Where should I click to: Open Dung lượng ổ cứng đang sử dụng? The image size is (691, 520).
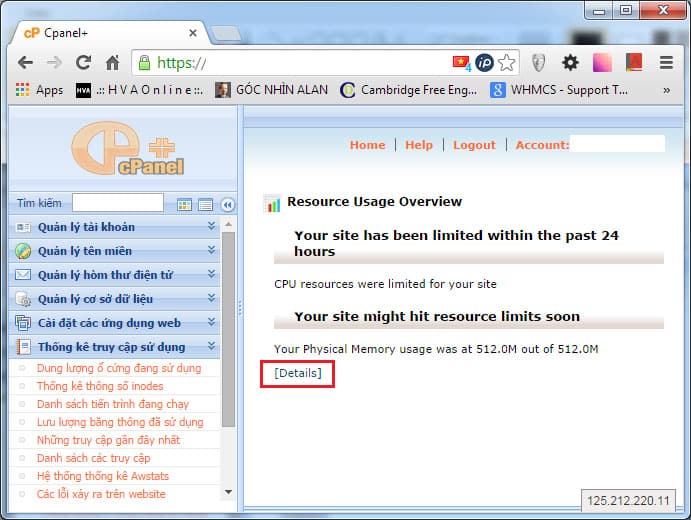click(x=119, y=368)
